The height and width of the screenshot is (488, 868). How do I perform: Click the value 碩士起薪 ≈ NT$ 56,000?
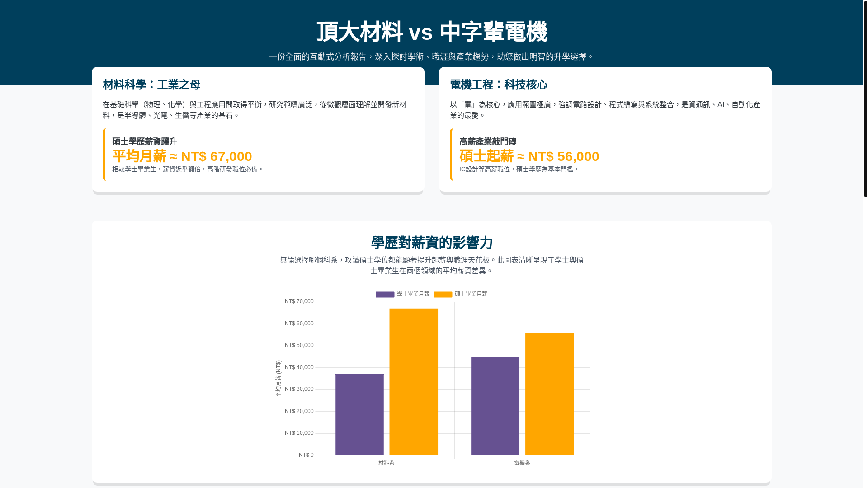click(529, 156)
